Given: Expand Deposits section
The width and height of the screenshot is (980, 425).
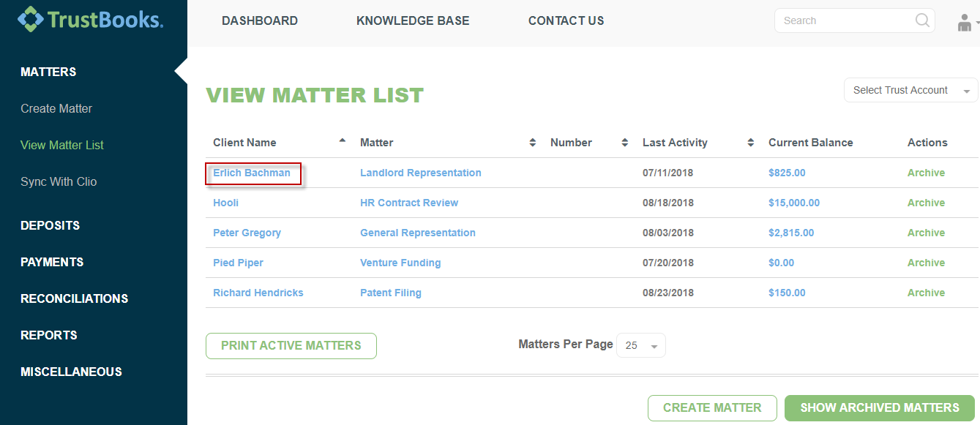Looking at the screenshot, I should click(x=51, y=225).
